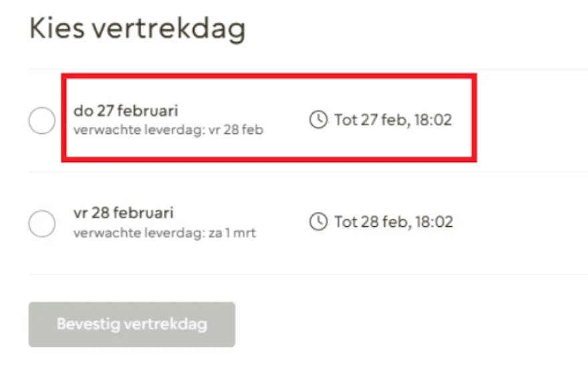
Task: Click '18:02' time in the 28 feb row
Action: (x=434, y=222)
